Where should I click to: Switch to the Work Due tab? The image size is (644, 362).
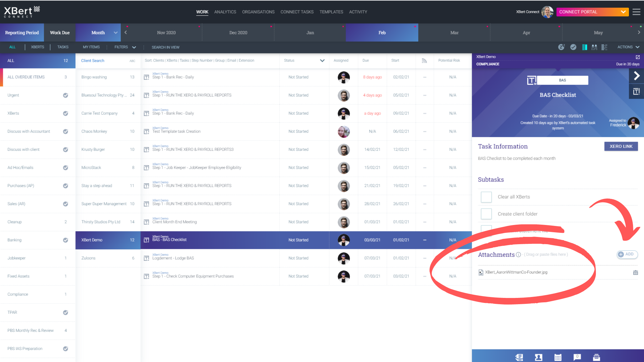tap(60, 33)
